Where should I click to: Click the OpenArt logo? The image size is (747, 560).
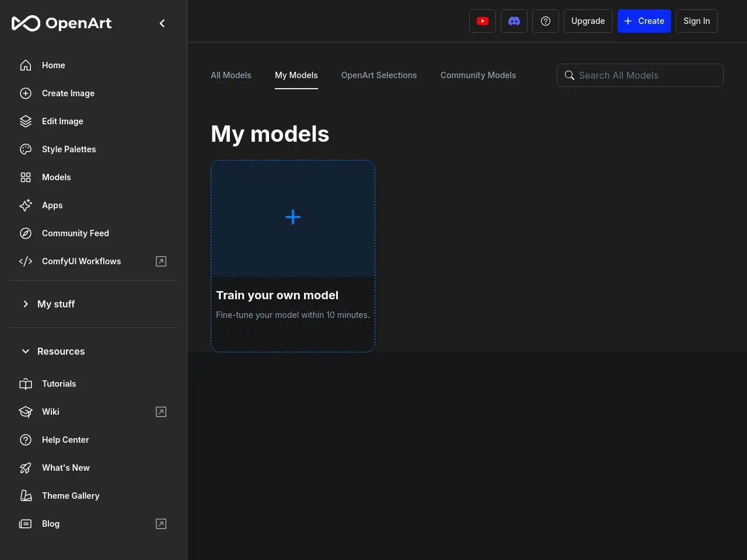(x=62, y=23)
